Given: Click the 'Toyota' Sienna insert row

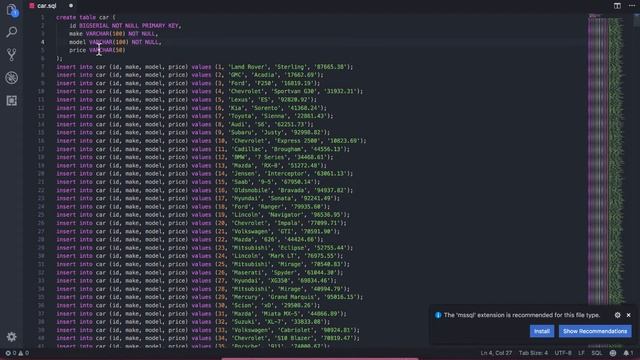Looking at the screenshot, I should coord(195,116).
